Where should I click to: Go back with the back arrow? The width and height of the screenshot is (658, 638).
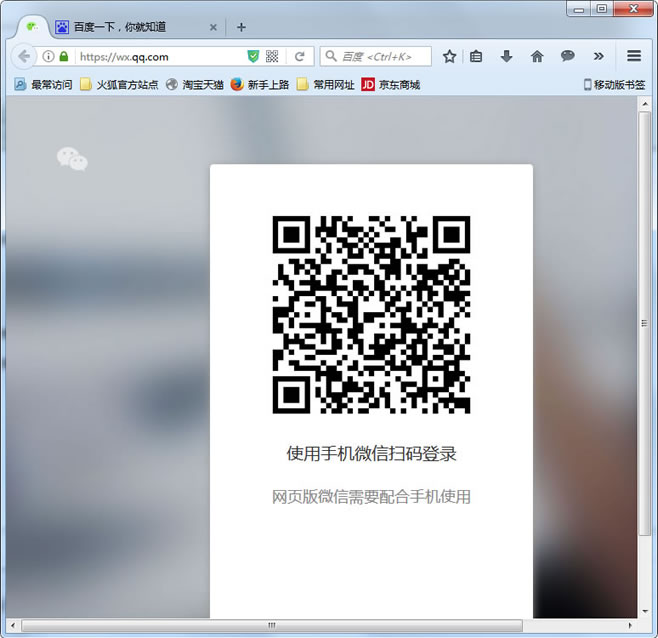tap(24, 56)
